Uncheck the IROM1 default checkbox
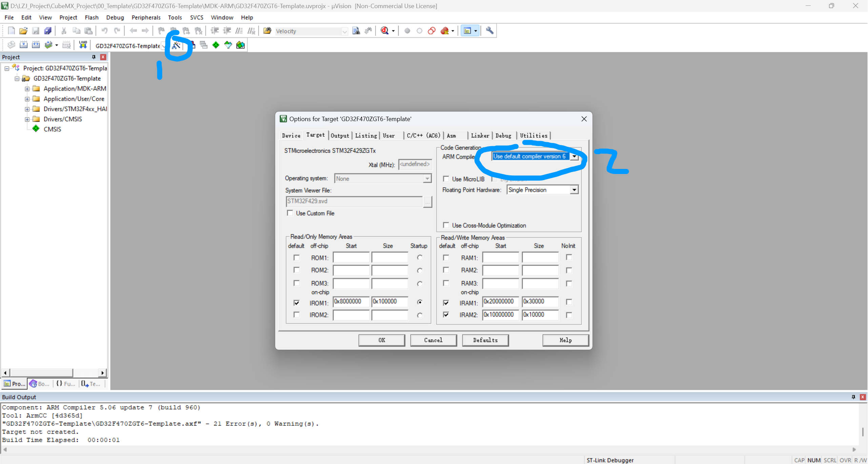 coord(297,303)
